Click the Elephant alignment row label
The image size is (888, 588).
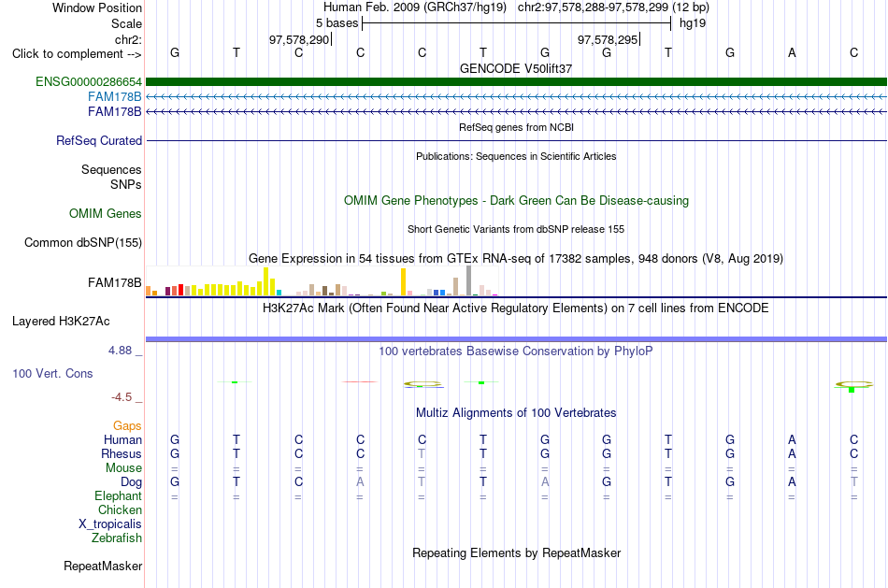click(x=118, y=496)
